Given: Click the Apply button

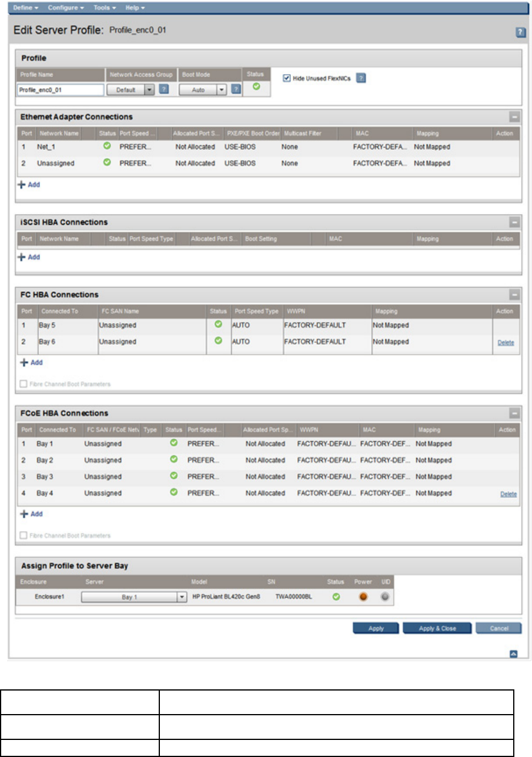Looking at the screenshot, I should point(376,628).
